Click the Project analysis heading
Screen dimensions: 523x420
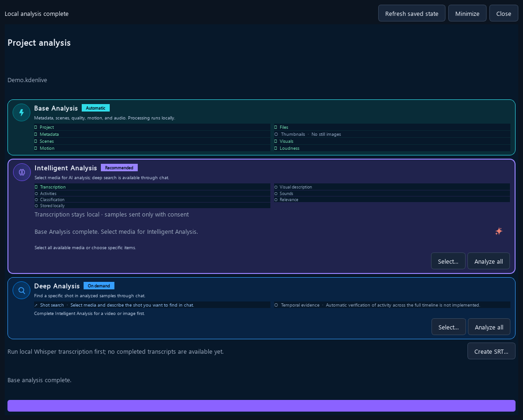pos(39,42)
